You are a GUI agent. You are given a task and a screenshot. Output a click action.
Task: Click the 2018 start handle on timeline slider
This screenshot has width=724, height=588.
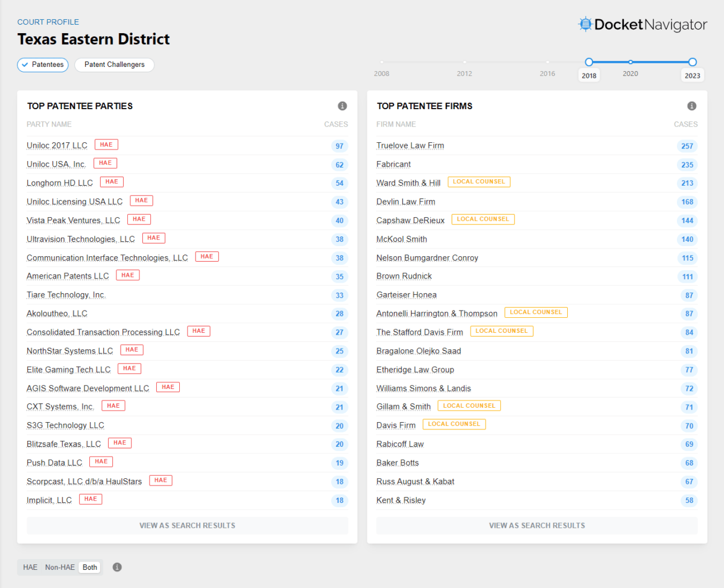coord(589,62)
